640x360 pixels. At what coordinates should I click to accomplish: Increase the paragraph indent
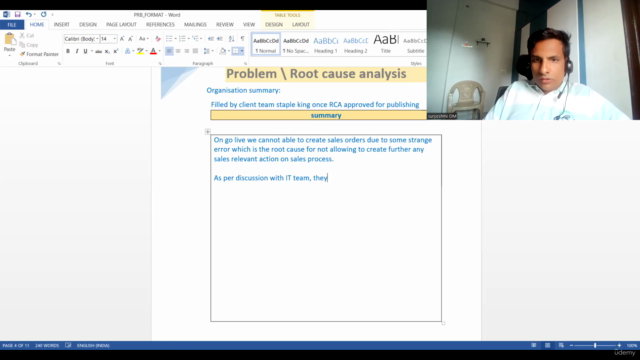tap(220, 39)
